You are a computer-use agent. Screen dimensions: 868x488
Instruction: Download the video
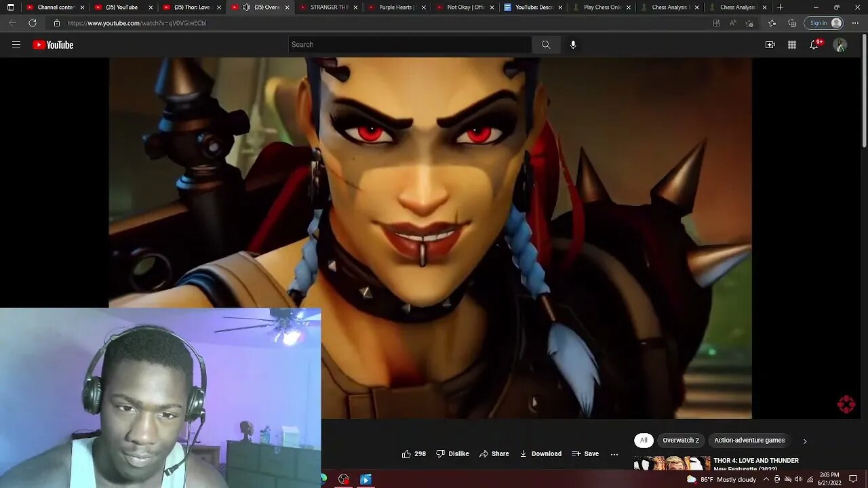tap(540, 453)
